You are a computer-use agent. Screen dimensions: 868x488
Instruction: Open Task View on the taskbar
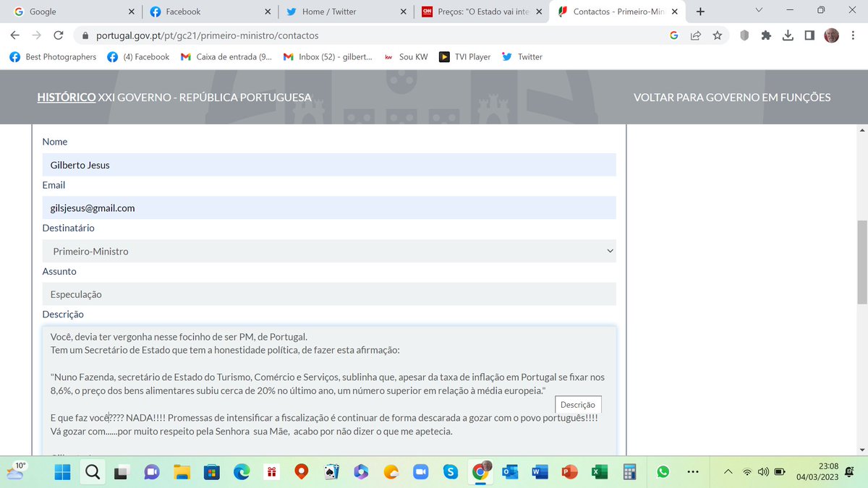122,472
